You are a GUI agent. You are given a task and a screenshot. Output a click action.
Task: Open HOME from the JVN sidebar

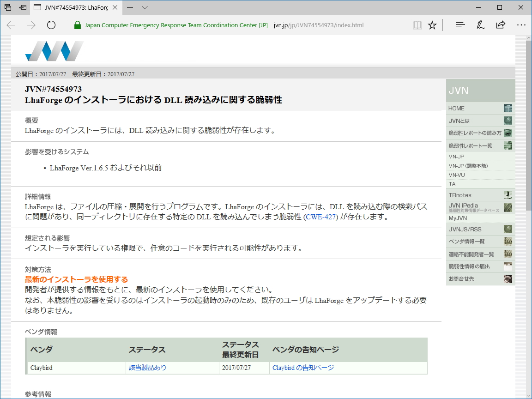click(x=455, y=108)
